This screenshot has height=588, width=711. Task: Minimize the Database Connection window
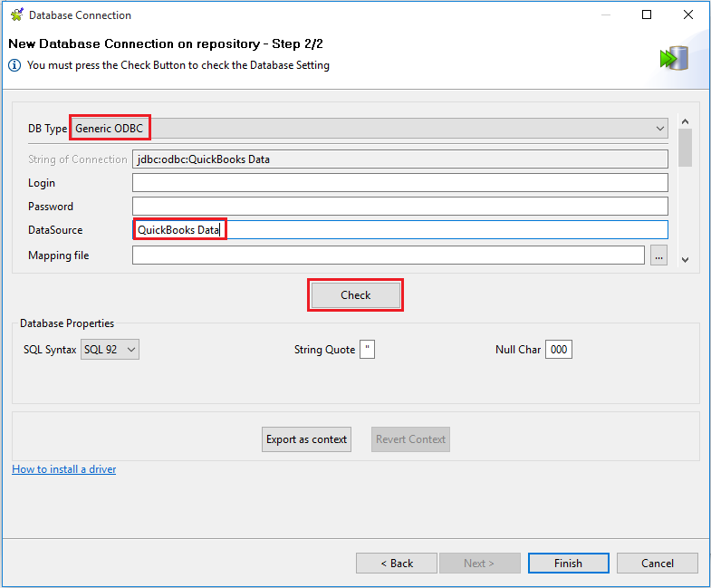point(605,15)
